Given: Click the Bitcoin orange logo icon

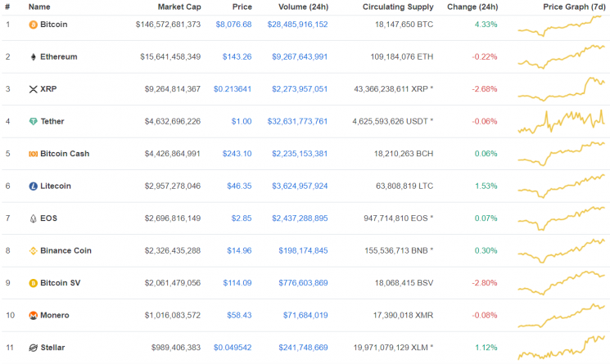Looking at the screenshot, I should tap(33, 25).
